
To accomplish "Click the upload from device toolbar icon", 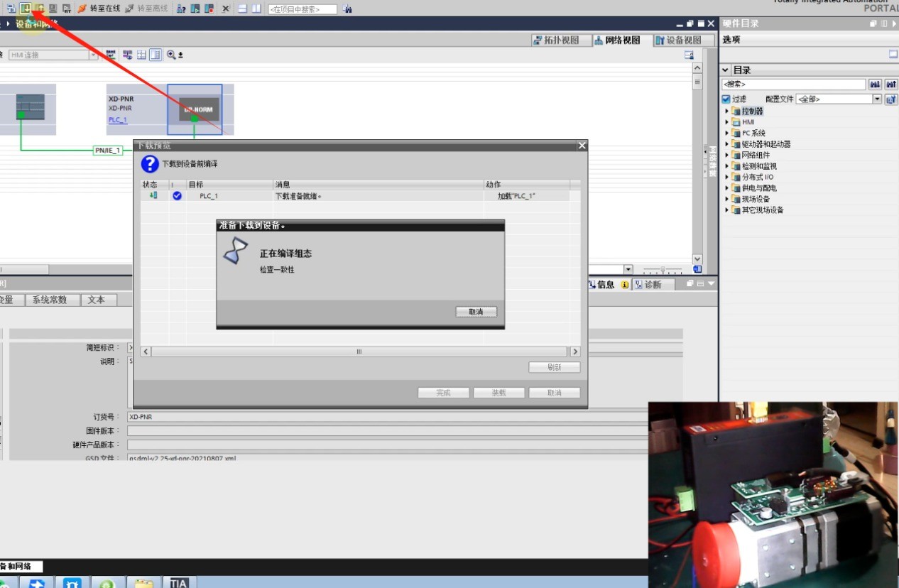I will (x=40, y=9).
